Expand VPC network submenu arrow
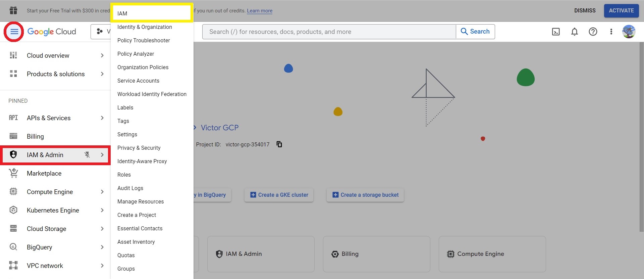This screenshot has height=279, width=644. pyautogui.click(x=102, y=266)
